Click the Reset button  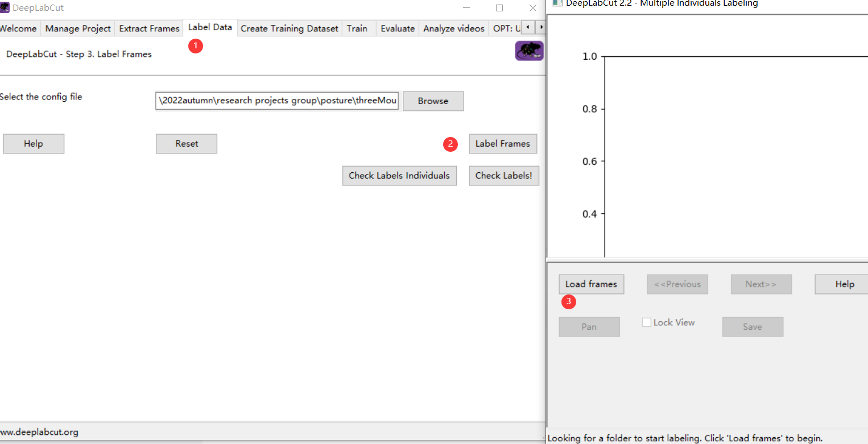187,144
